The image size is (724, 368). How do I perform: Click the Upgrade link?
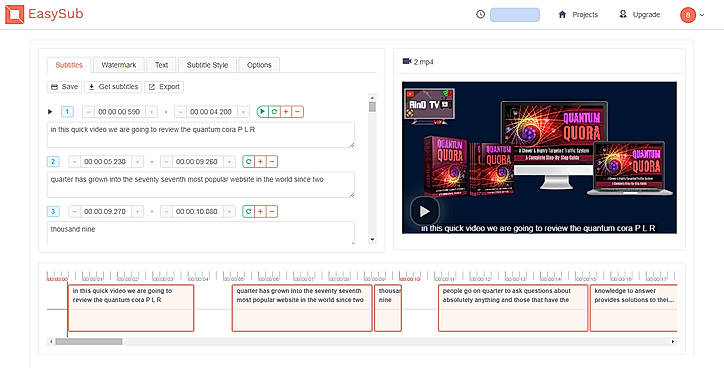tap(640, 15)
